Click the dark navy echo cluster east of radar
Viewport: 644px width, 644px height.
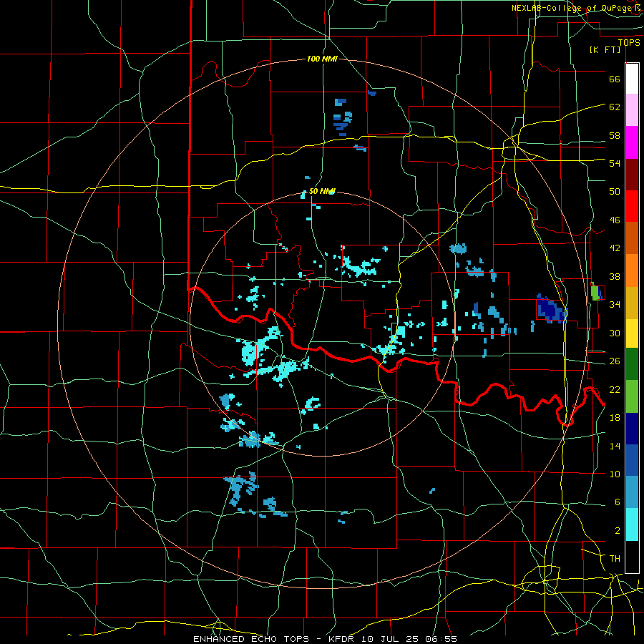[551, 308]
